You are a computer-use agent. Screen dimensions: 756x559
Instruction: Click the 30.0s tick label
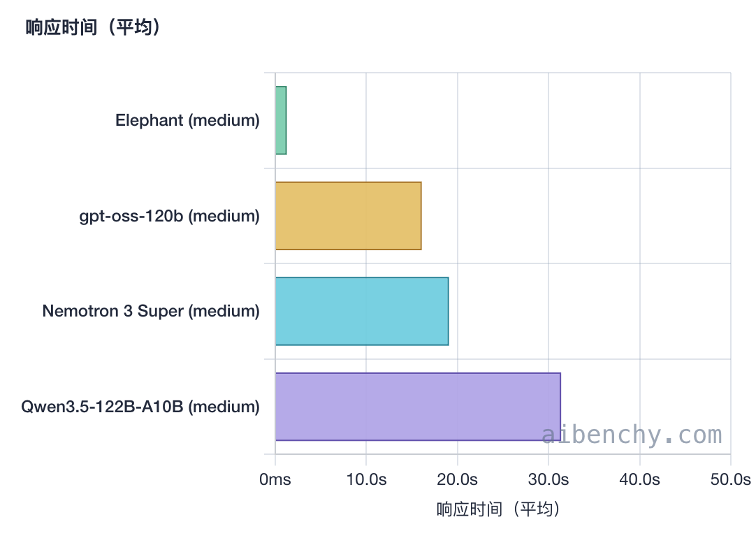(x=548, y=479)
